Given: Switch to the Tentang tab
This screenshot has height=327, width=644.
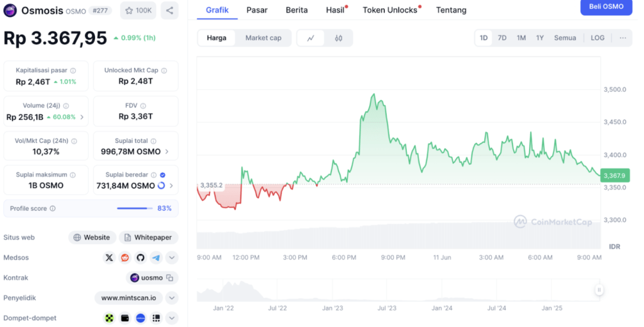Looking at the screenshot, I should pyautogui.click(x=452, y=10).
